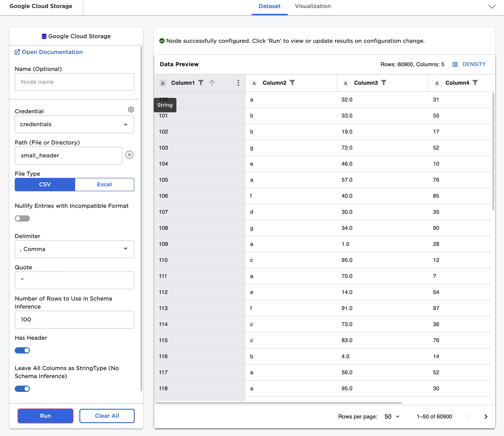The height and width of the screenshot is (436, 504).
Task: Expand the Delimiter Comma dropdown
Action: coord(74,249)
